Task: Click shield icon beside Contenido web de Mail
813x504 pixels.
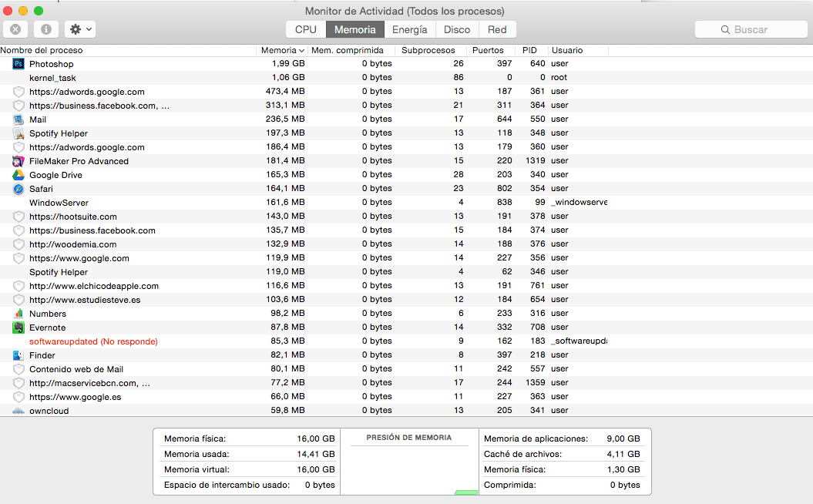Action: (x=18, y=369)
